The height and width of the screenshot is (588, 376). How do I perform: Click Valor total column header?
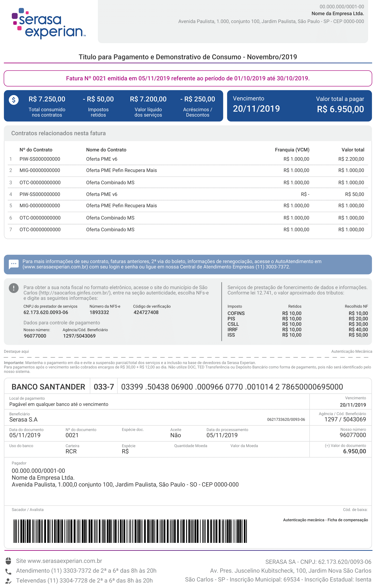pos(353,150)
